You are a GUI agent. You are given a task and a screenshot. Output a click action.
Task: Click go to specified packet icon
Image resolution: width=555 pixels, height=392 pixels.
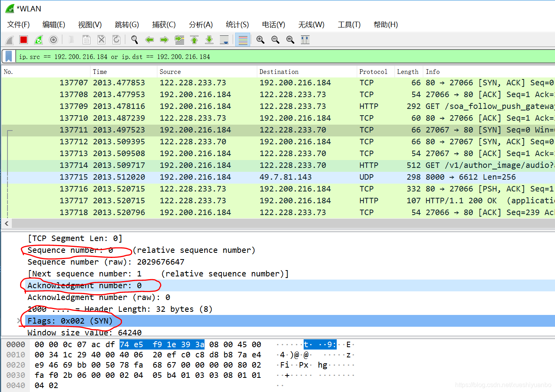pyautogui.click(x=179, y=40)
